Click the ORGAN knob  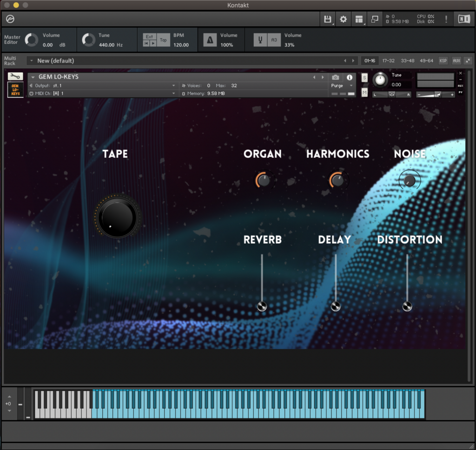263,180
